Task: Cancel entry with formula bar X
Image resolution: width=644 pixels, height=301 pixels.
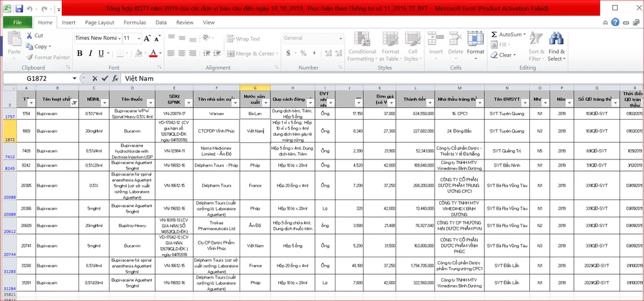Action: [x=95, y=78]
